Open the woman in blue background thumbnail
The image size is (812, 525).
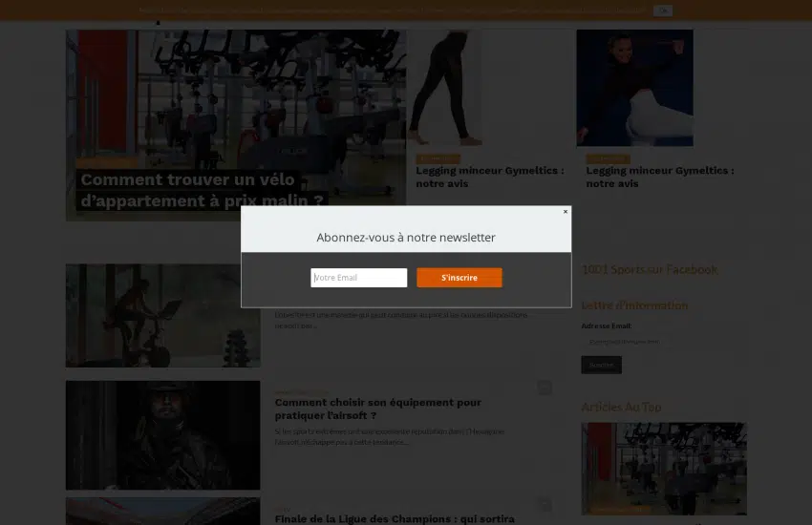[x=635, y=88]
